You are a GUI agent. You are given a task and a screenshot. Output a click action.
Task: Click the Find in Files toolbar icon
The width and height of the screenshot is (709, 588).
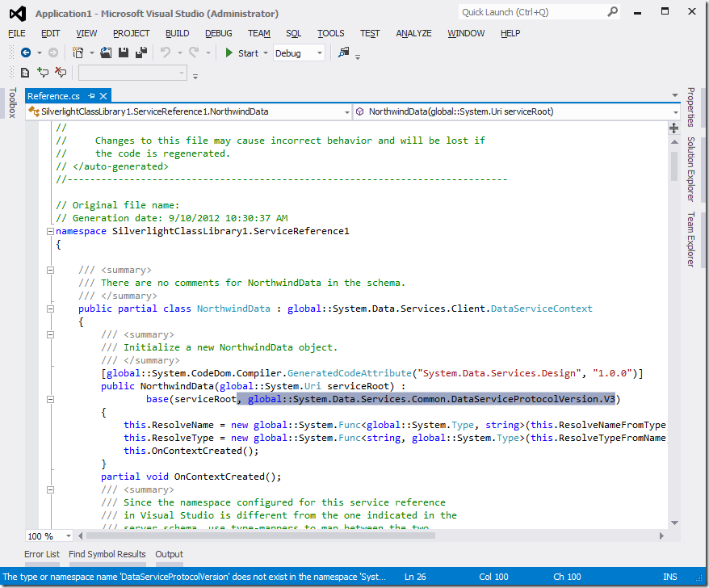[x=344, y=53]
